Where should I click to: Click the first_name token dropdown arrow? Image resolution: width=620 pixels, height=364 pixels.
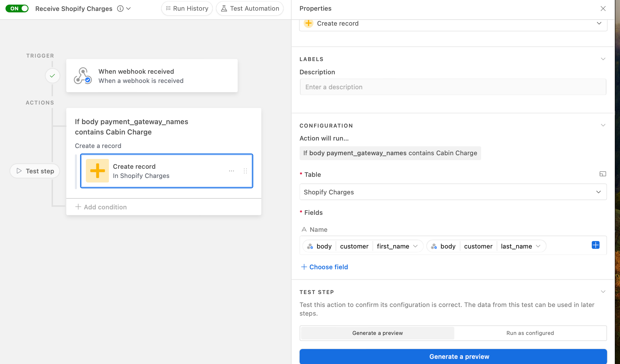coord(415,246)
